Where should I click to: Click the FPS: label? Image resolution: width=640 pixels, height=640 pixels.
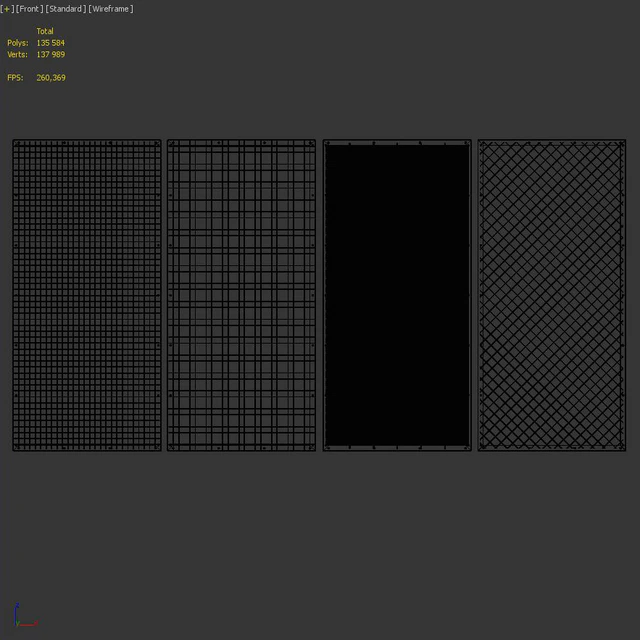click(15, 78)
